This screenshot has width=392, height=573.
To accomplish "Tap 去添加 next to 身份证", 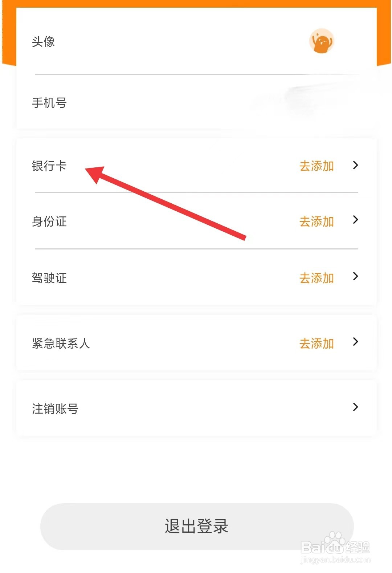I will tap(317, 221).
